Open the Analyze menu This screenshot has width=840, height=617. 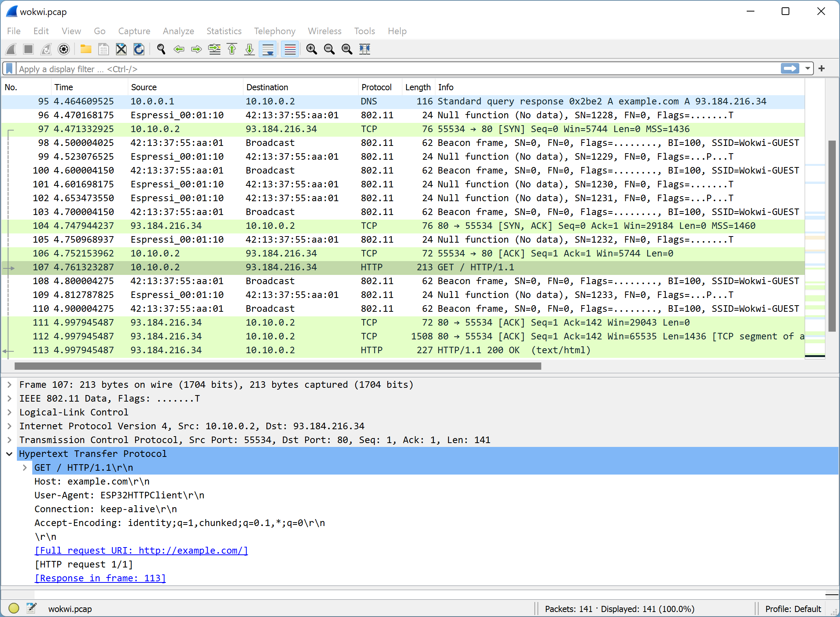coord(177,31)
